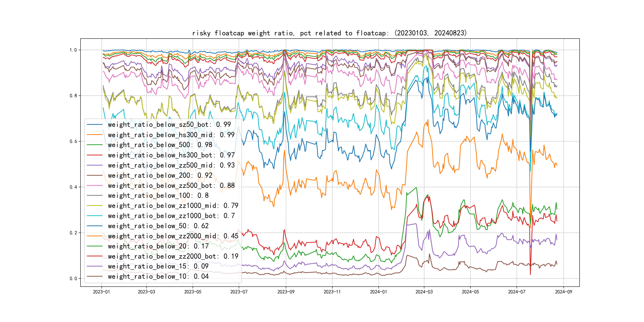The width and height of the screenshot is (644, 322).
Task: Click the weight_ratio_below_zz1000_mid legend label
Action: [173, 206]
